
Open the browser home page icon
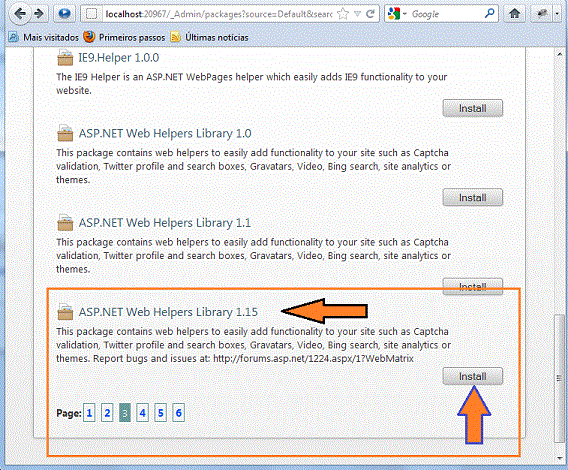click(515, 14)
